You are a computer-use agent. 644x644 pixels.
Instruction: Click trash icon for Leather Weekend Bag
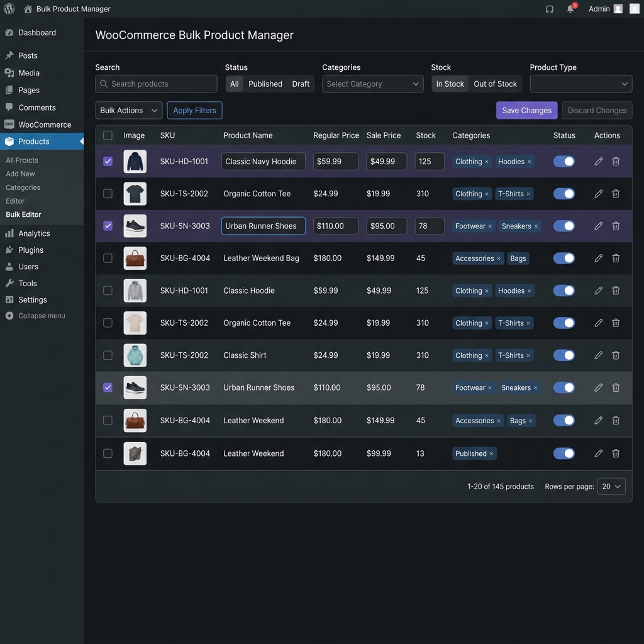pos(616,258)
